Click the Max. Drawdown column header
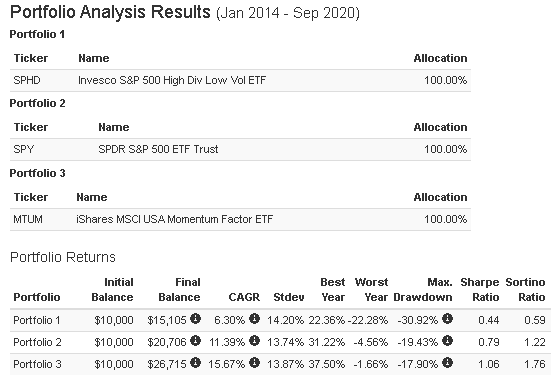The height and width of the screenshot is (378, 553). (x=423, y=289)
